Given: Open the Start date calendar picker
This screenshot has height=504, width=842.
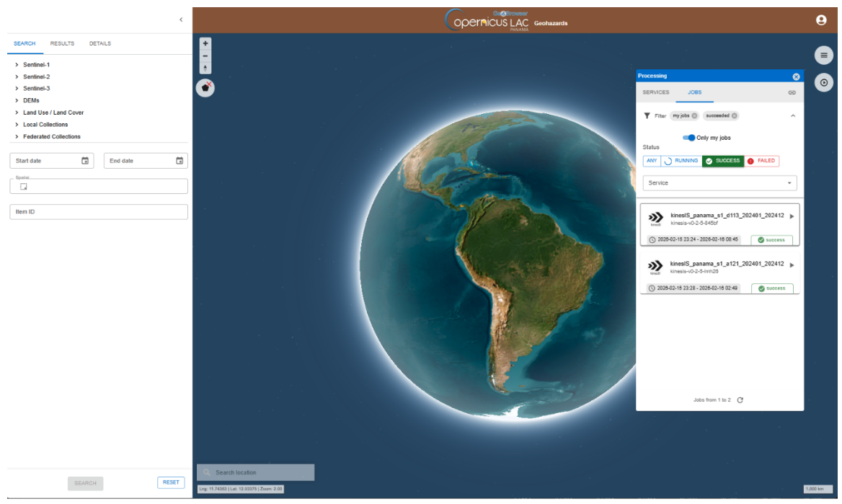Looking at the screenshot, I should tap(85, 161).
